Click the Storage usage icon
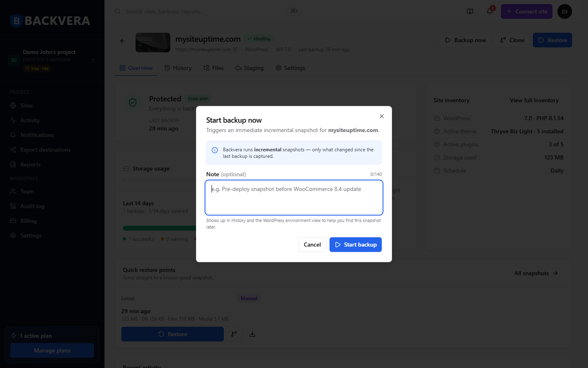Screen dimensions: 588x368 tap(126, 168)
